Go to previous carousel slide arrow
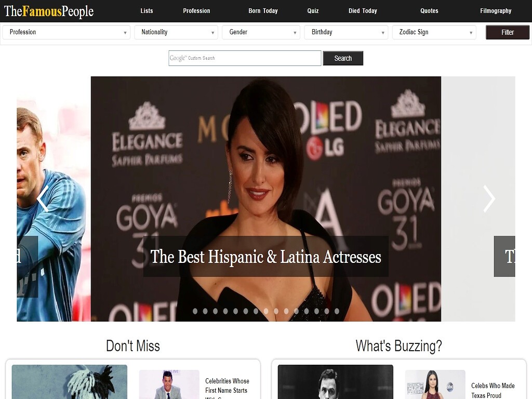Viewport: 532px width, 399px height. tap(43, 198)
